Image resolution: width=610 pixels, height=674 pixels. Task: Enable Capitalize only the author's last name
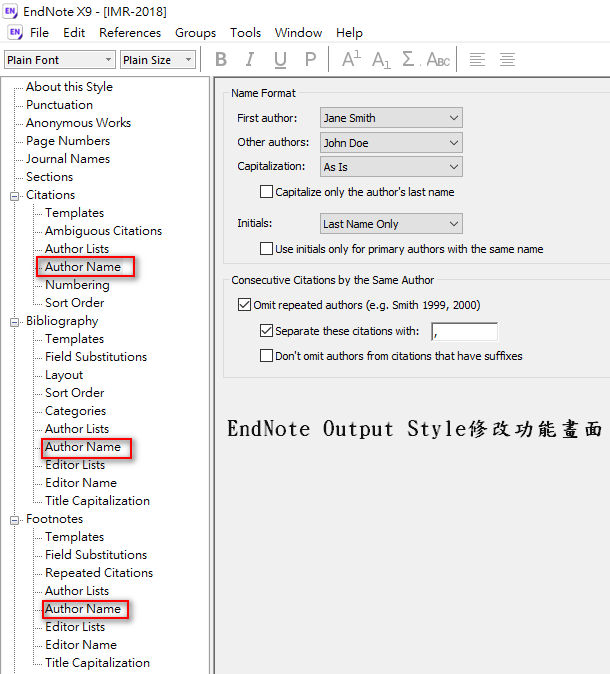pyautogui.click(x=266, y=192)
